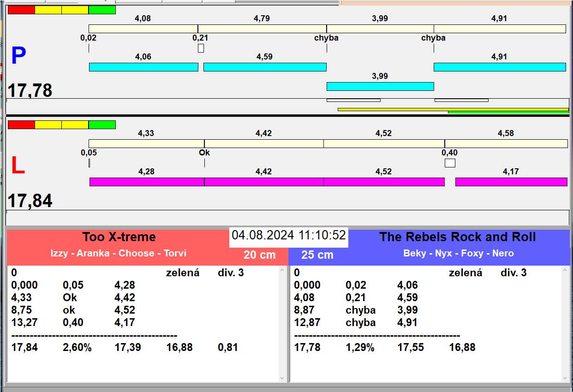Click the magenta 4,28 run bar
573x392 pixels.
(x=146, y=182)
